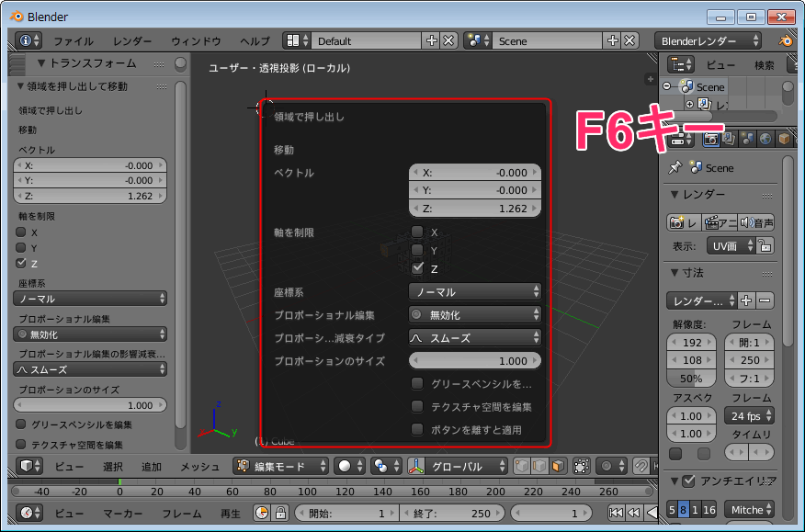This screenshot has height=532, width=805.
Task: Collapse the 寸法 panel
Action: 675,273
